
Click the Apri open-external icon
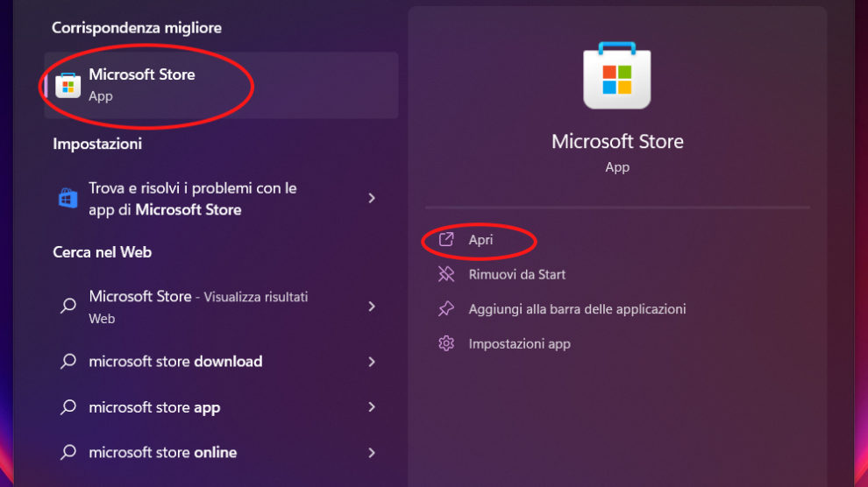pyautogui.click(x=446, y=240)
